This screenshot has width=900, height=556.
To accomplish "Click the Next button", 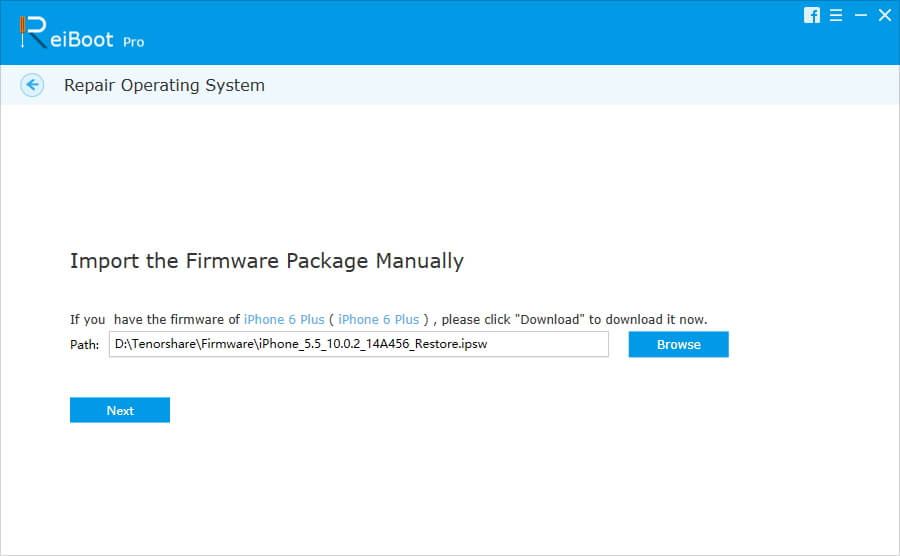I will click(x=120, y=410).
